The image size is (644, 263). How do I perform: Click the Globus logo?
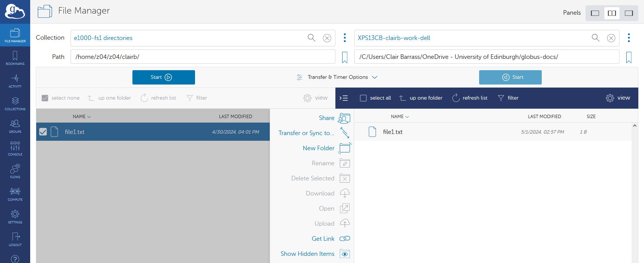pos(15,12)
